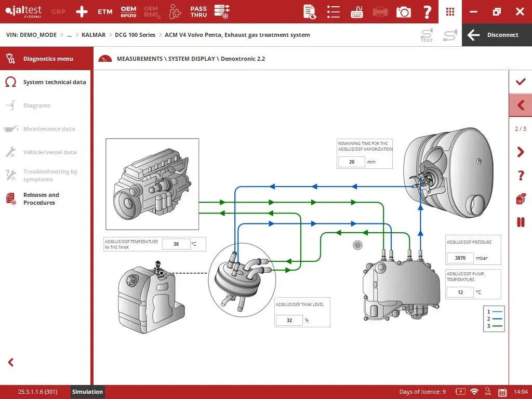Open the apps grid menu
The width and height of the screenshot is (532, 399).
(450, 11)
